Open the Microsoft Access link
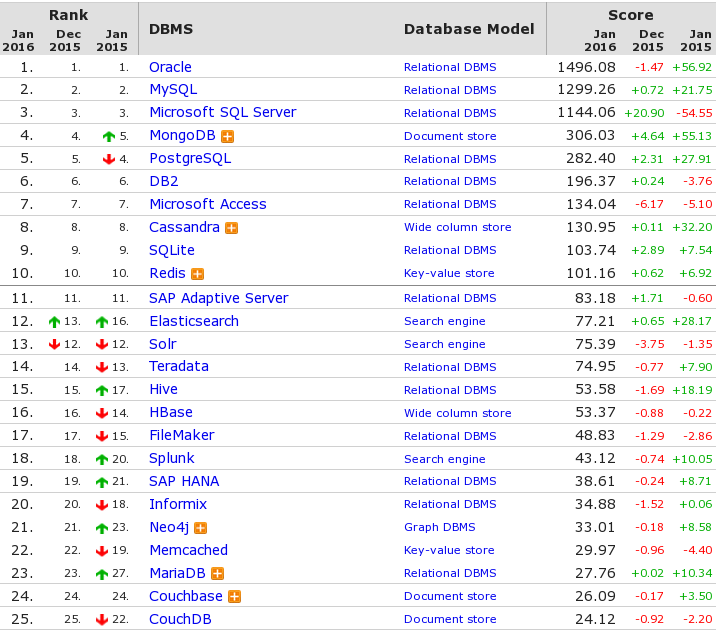Image resolution: width=720 pixels, height=632 pixels. tap(208, 204)
